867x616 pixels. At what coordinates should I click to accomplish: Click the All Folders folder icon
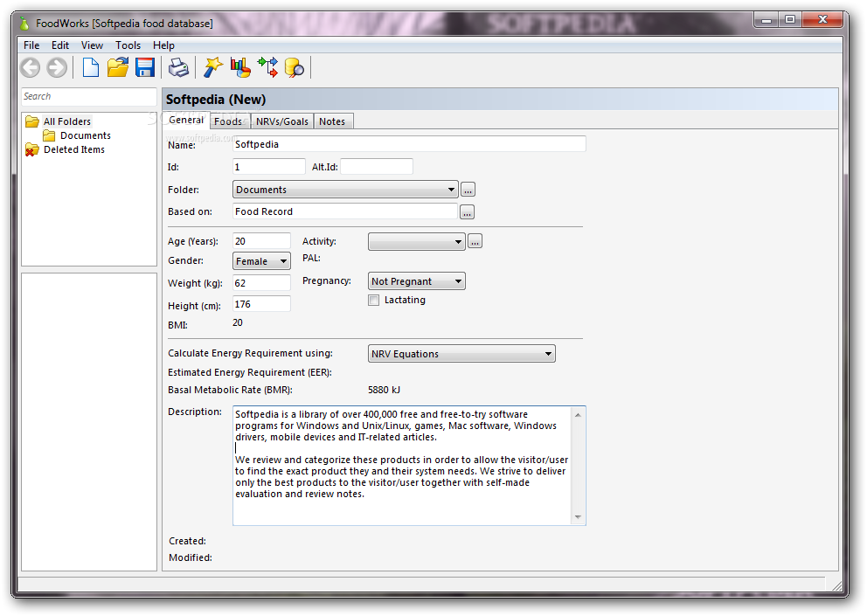[x=32, y=121]
